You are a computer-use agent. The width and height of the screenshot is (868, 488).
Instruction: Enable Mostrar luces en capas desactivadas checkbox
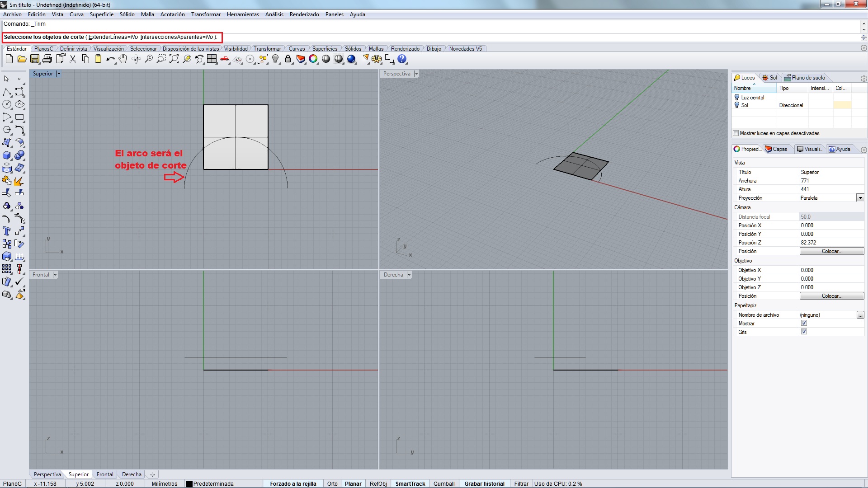point(736,133)
